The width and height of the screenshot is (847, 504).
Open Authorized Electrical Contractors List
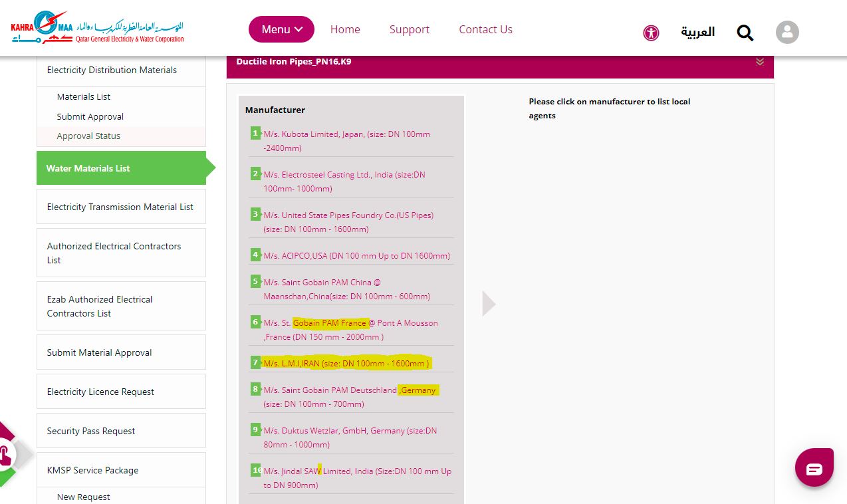[121, 253]
